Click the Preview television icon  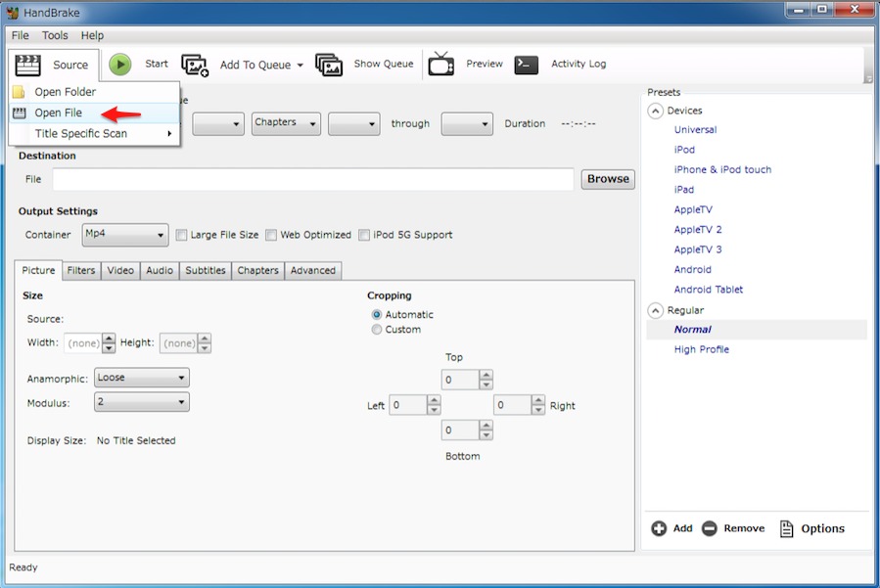(441, 64)
